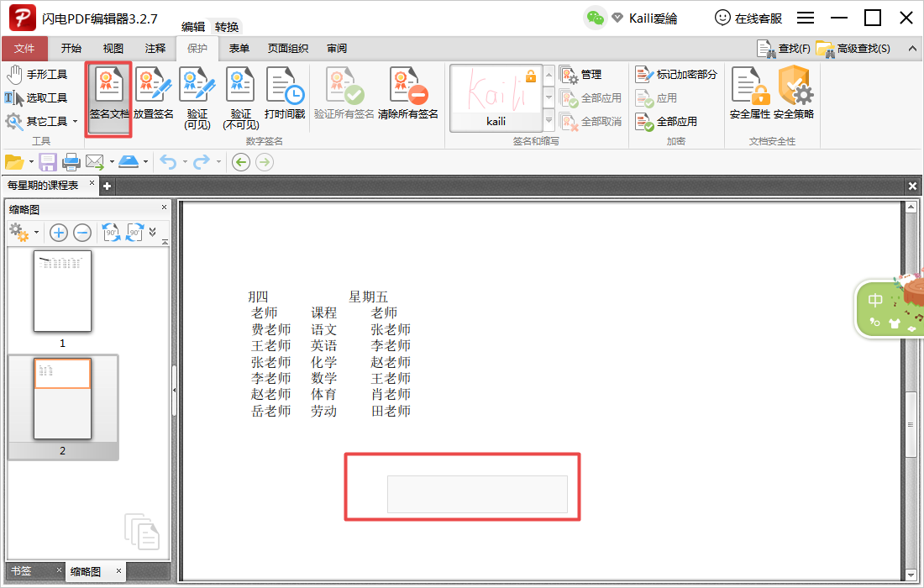Click 应用 apply redaction
Image resolution: width=924 pixels, height=588 pixels.
point(656,97)
